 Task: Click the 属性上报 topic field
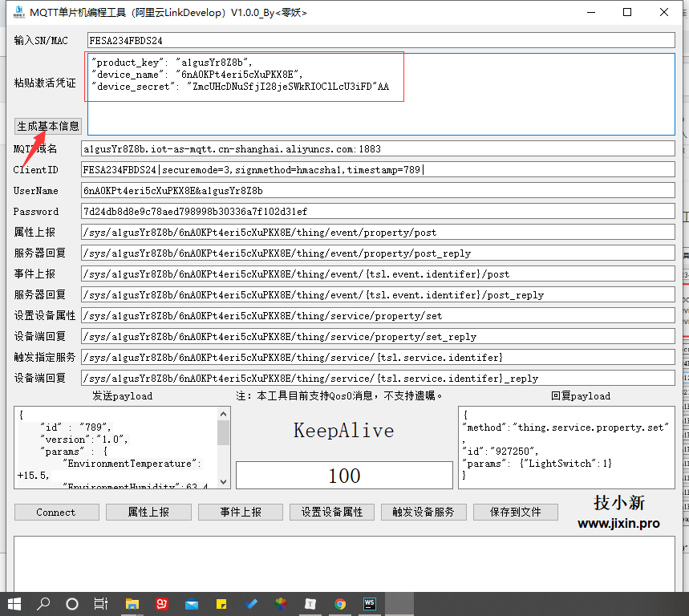click(378, 233)
